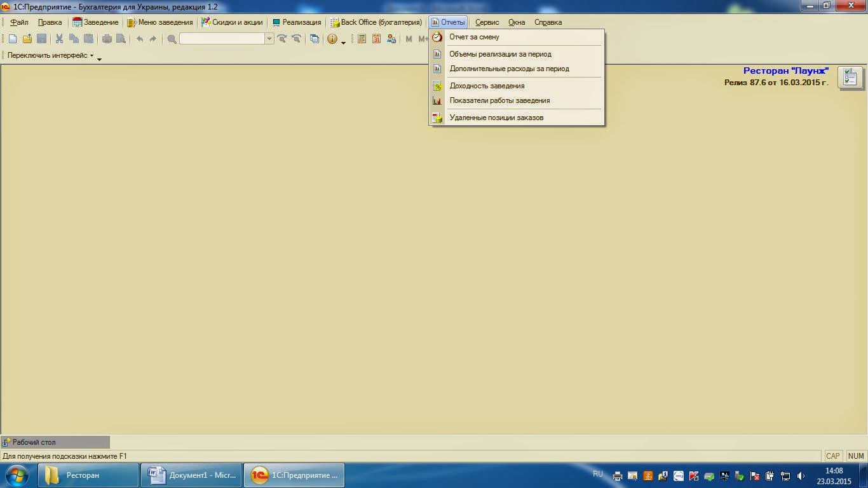Click the windows list icon in toolbar

tap(315, 39)
